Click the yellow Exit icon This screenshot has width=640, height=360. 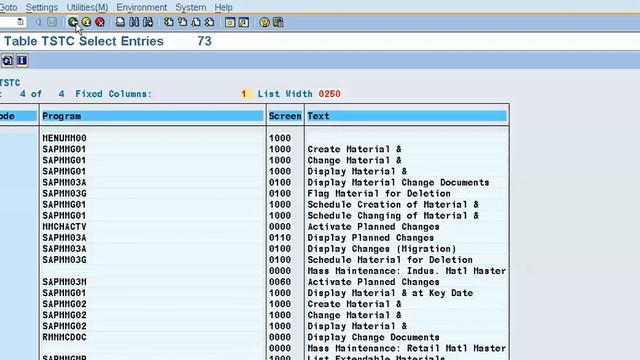point(87,22)
